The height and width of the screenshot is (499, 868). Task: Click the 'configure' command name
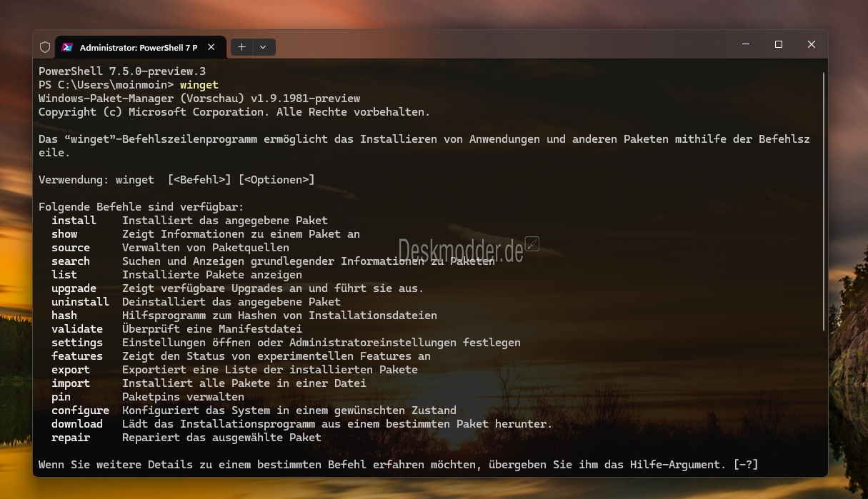80,410
